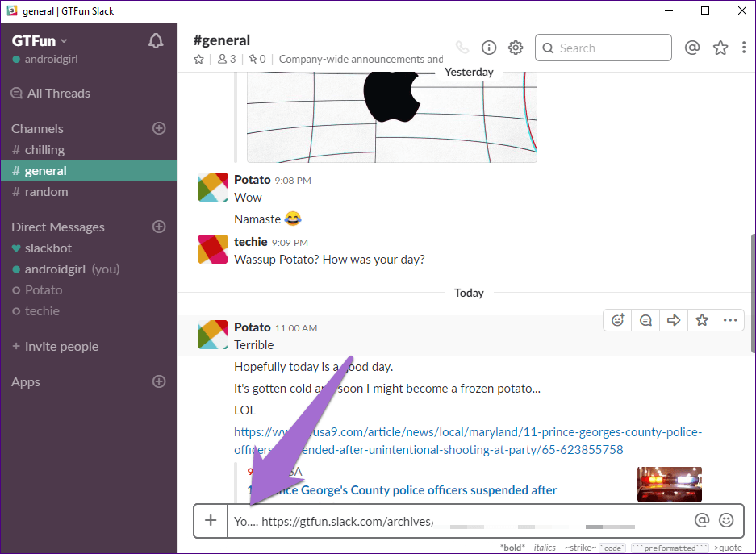Viewport: 756px width, 554px height.
Task: Open direct message with Potato
Action: (x=89, y=290)
